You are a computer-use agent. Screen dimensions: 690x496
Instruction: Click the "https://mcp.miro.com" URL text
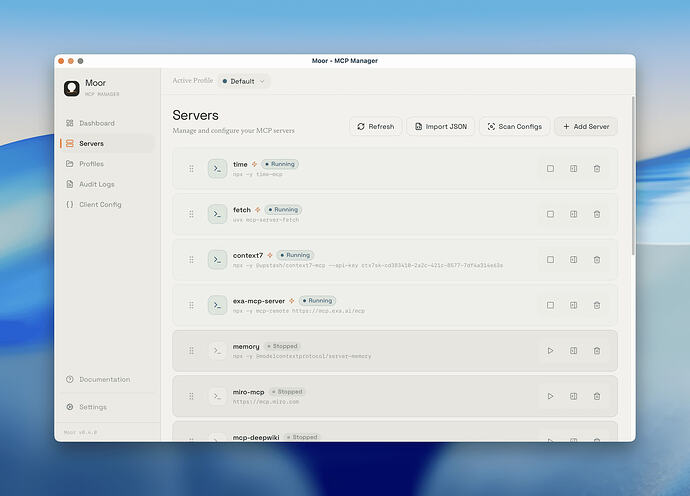click(266, 402)
